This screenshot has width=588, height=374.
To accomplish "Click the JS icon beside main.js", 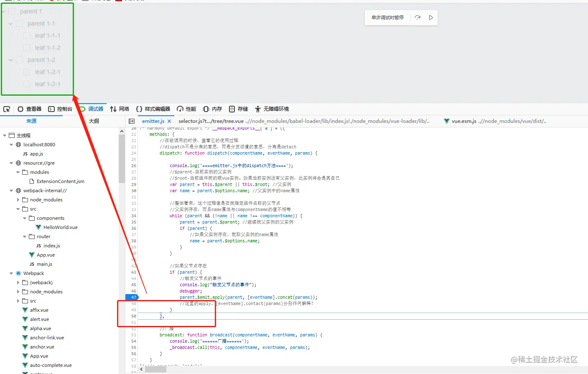I will 32,264.
